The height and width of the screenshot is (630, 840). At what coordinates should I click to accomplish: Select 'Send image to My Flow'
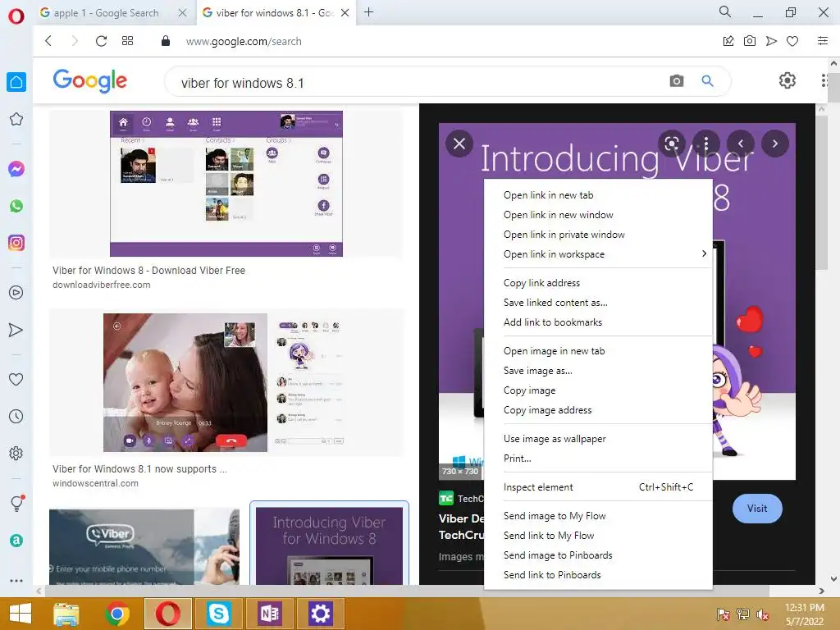point(598,516)
